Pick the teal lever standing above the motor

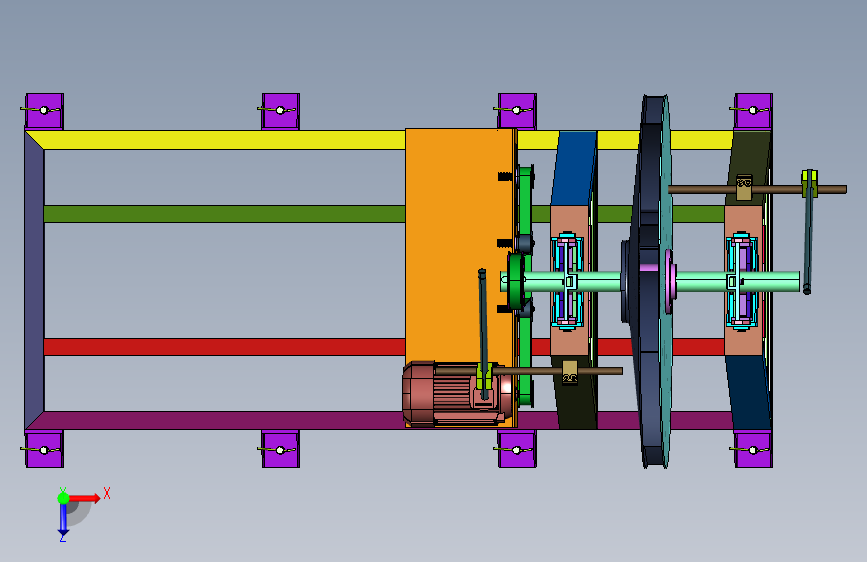tap(483, 334)
